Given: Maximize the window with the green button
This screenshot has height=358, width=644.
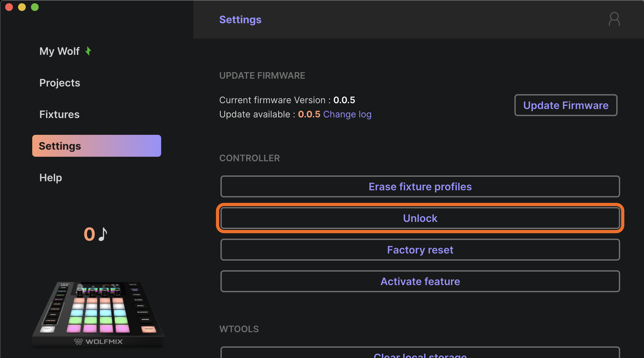Looking at the screenshot, I should coord(35,7).
